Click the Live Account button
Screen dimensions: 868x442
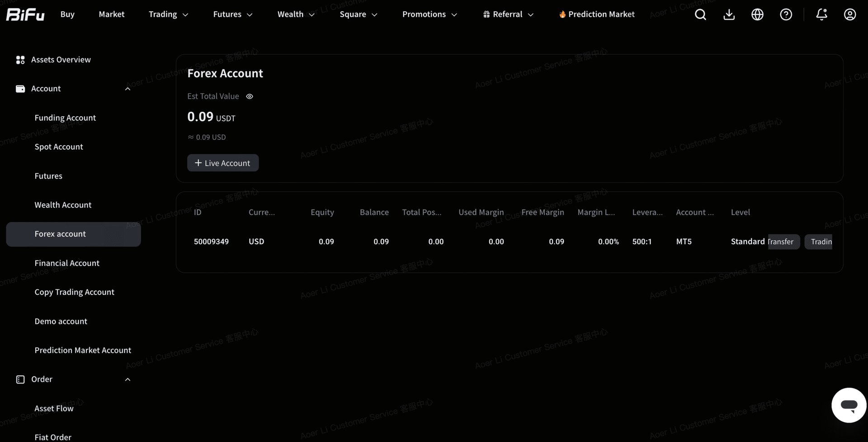(x=223, y=163)
